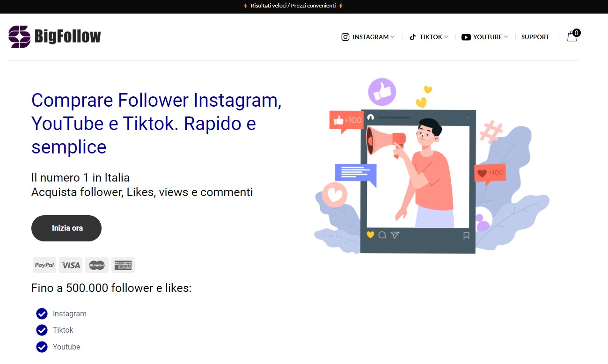Expand the INSTAGRAM dropdown menu
608x364 pixels.
click(x=394, y=36)
